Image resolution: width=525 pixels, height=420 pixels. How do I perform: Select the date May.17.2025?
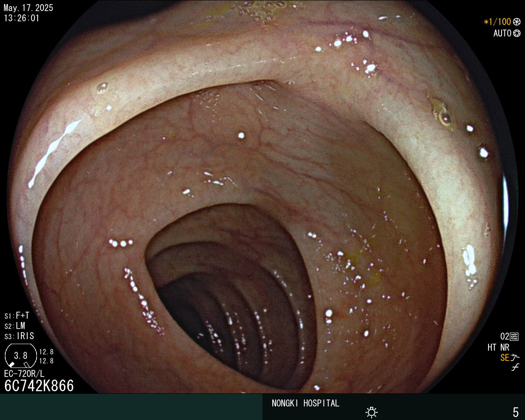coord(28,8)
